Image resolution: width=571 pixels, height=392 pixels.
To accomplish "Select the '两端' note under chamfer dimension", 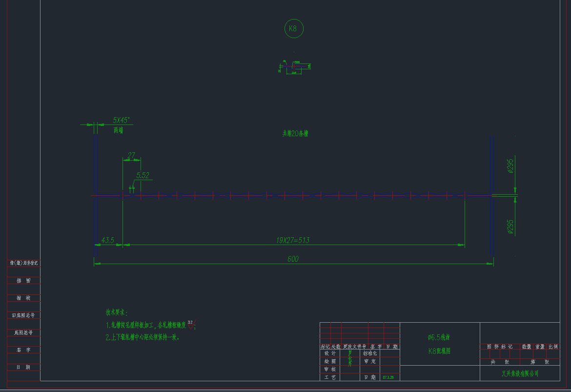I will 119,130.
